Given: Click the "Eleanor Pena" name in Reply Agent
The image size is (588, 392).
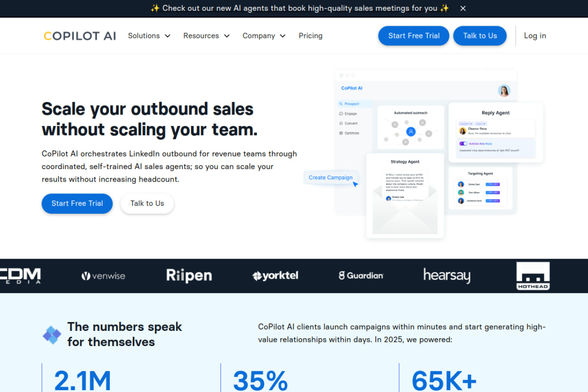Looking at the screenshot, I should point(477,129).
